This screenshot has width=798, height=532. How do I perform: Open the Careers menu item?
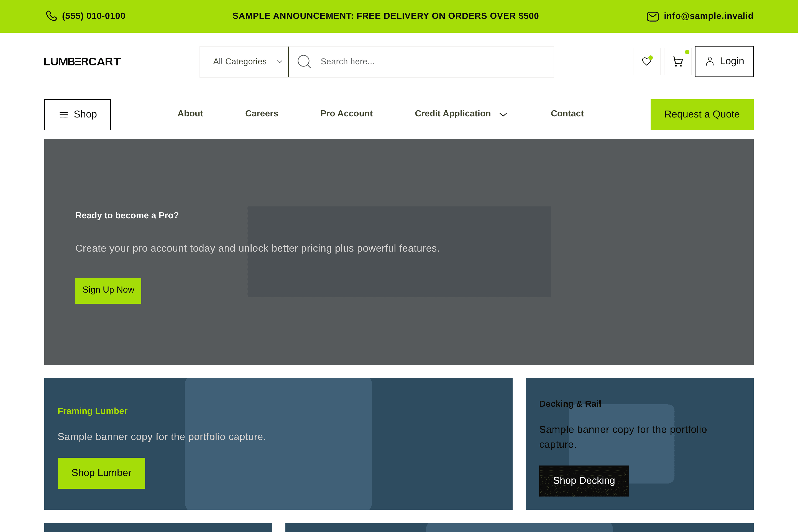point(262,113)
